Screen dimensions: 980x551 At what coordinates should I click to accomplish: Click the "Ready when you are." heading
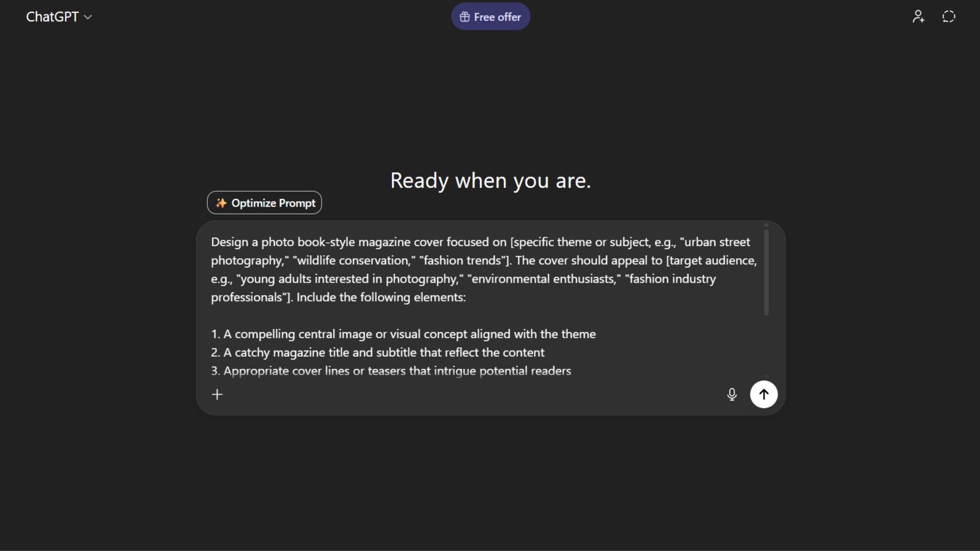point(490,181)
